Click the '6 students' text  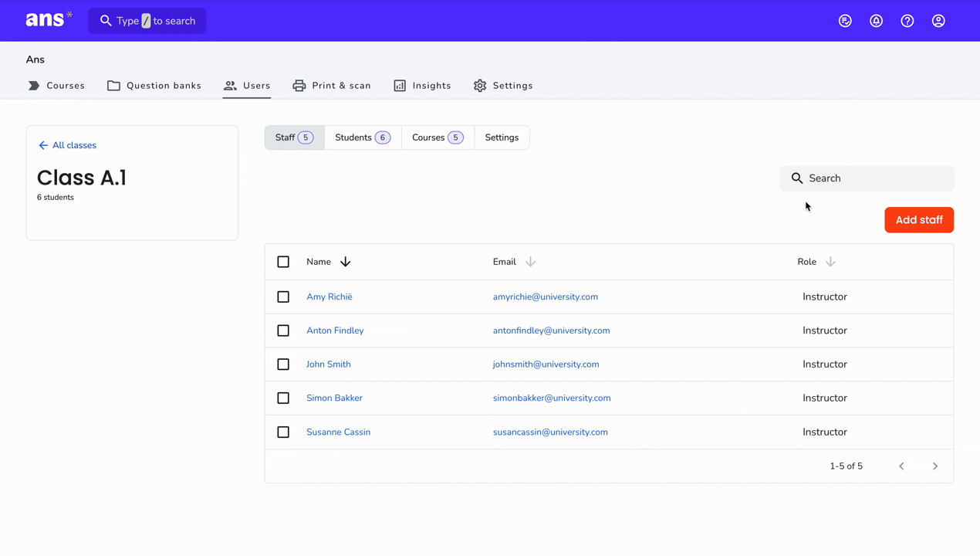56,198
